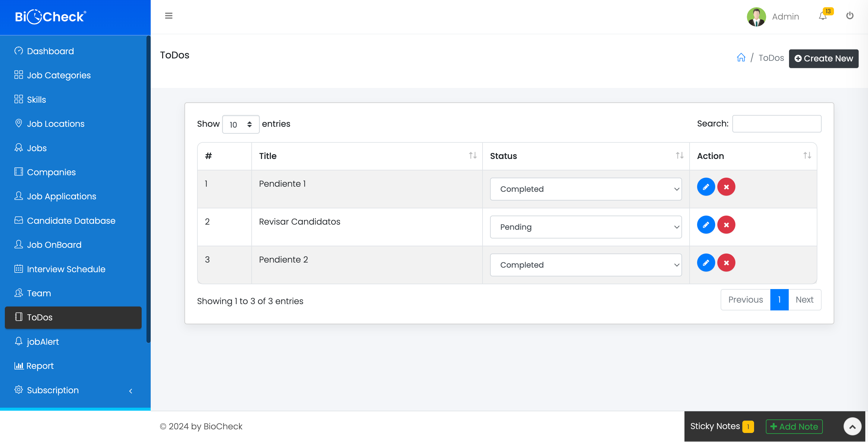Viewport: 868px width, 442px height.
Task: Edit the Revisar Candidatos todo
Action: pyautogui.click(x=706, y=225)
